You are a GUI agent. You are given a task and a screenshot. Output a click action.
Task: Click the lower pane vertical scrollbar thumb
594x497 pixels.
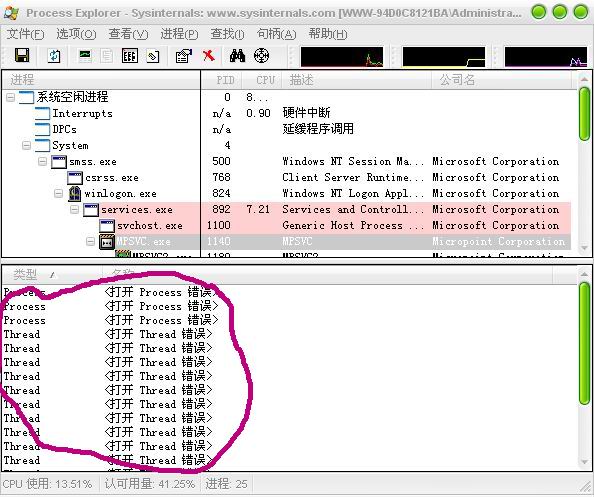pyautogui.click(x=585, y=343)
